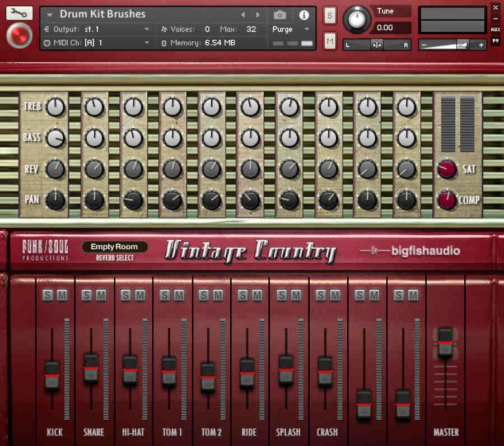This screenshot has height=446, width=504.
Task: Click the wrench edit icon
Action: pos(18,12)
